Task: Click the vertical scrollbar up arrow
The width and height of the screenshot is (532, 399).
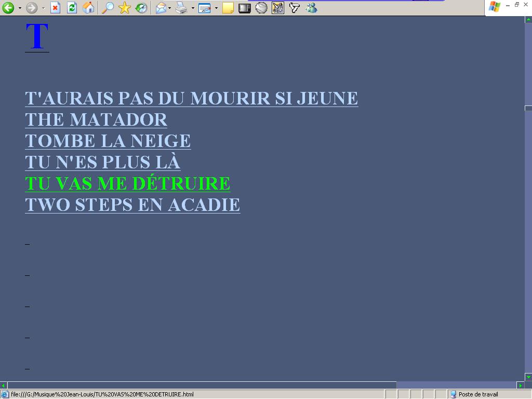Action: click(528, 20)
